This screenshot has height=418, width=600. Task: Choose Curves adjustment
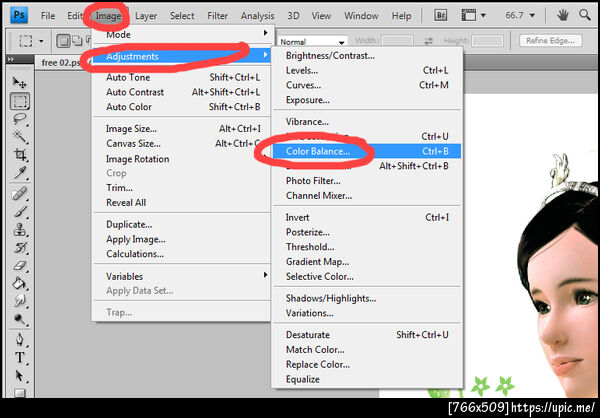pyautogui.click(x=367, y=85)
